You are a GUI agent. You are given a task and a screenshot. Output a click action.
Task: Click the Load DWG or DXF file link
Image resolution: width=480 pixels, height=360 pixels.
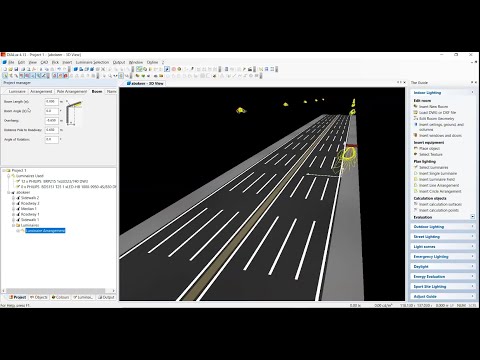coord(437,112)
